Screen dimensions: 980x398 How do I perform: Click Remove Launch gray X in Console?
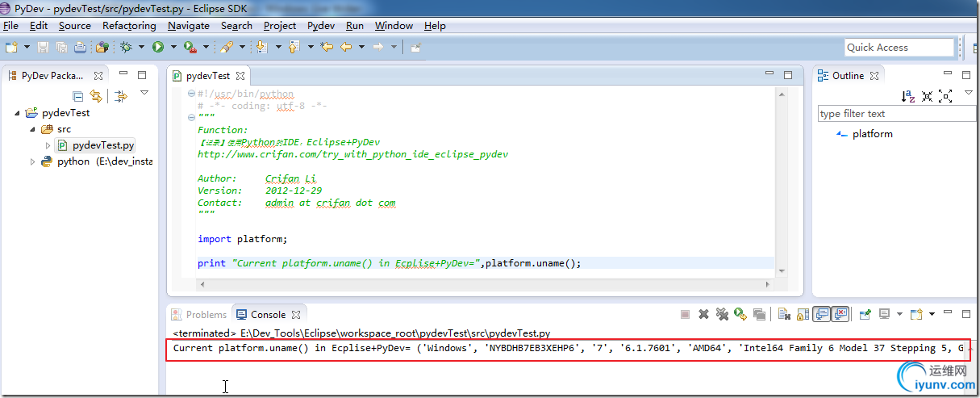(x=703, y=314)
